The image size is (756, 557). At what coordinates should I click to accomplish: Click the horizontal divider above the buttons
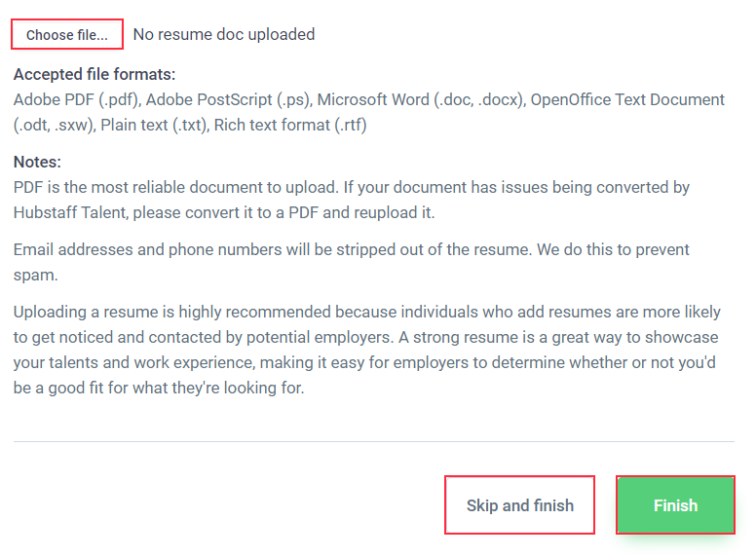(374, 441)
